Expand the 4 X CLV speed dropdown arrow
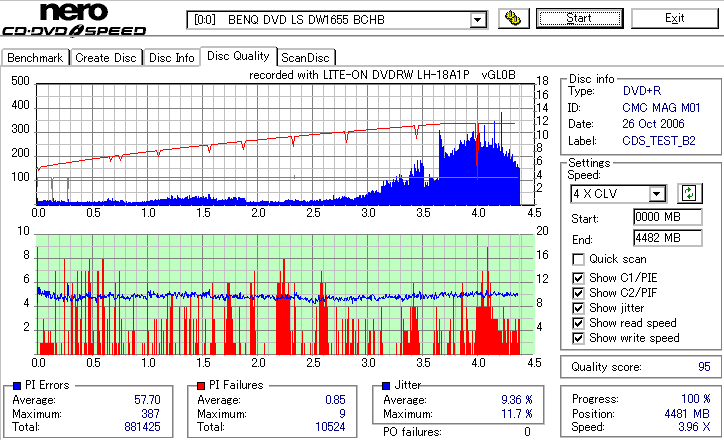The image size is (724, 441). 656,193
